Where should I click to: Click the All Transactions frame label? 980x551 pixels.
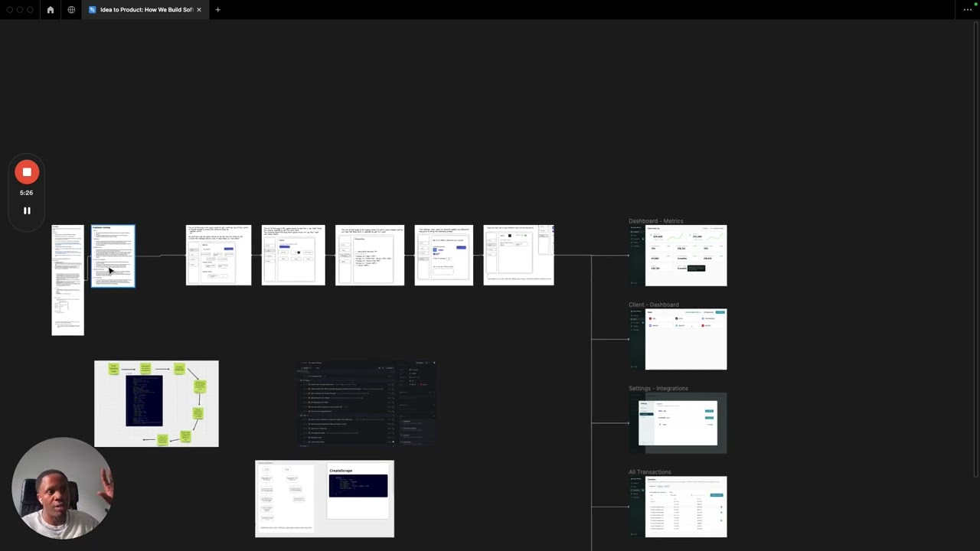click(x=650, y=472)
